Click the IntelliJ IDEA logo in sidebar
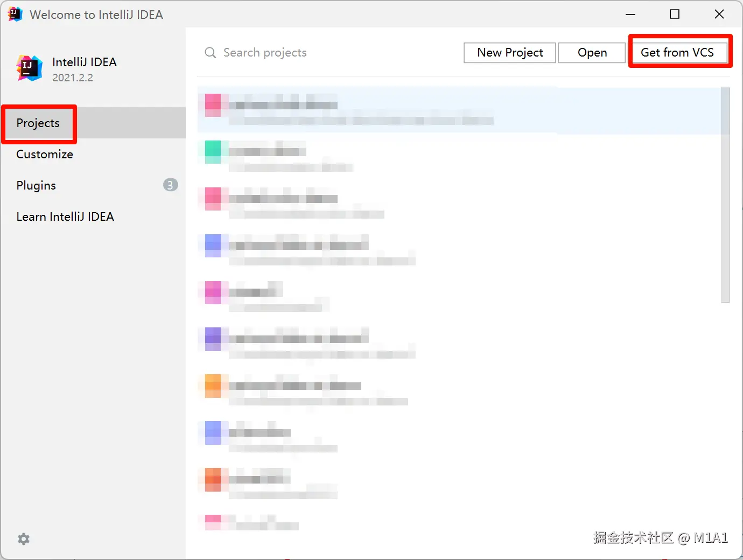The height and width of the screenshot is (560, 743). click(29, 68)
